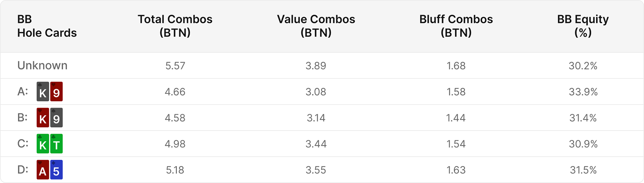Select the Bluff Combos (BTN) column header
The image size is (644, 183).
click(x=456, y=26)
